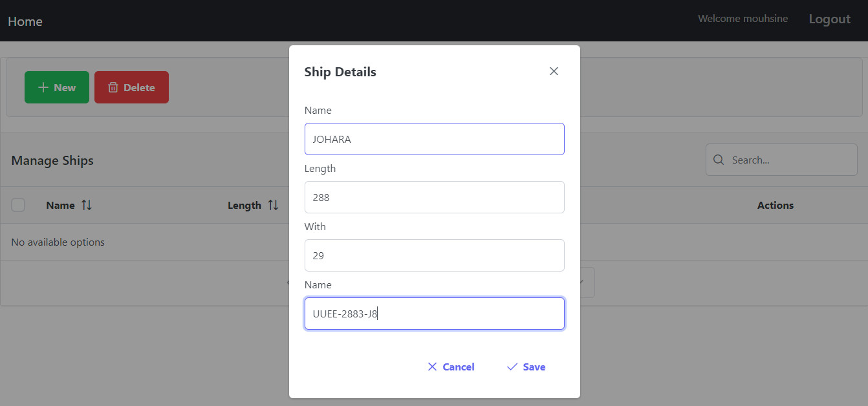Click the Length field showing 288
This screenshot has width=868, height=406.
pyautogui.click(x=435, y=197)
